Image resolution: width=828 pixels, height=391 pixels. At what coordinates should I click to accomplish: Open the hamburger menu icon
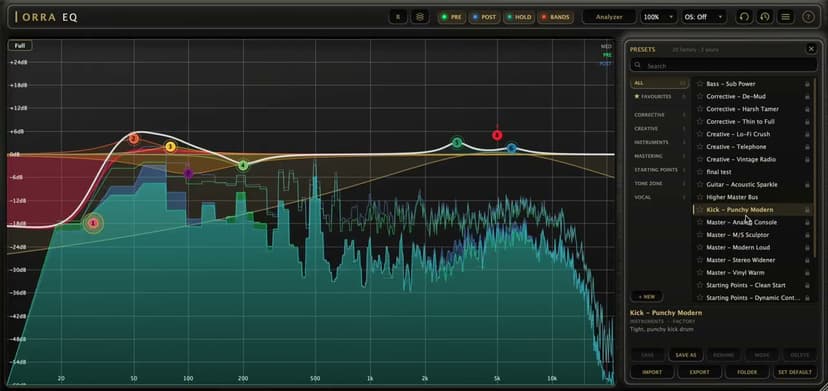click(785, 17)
